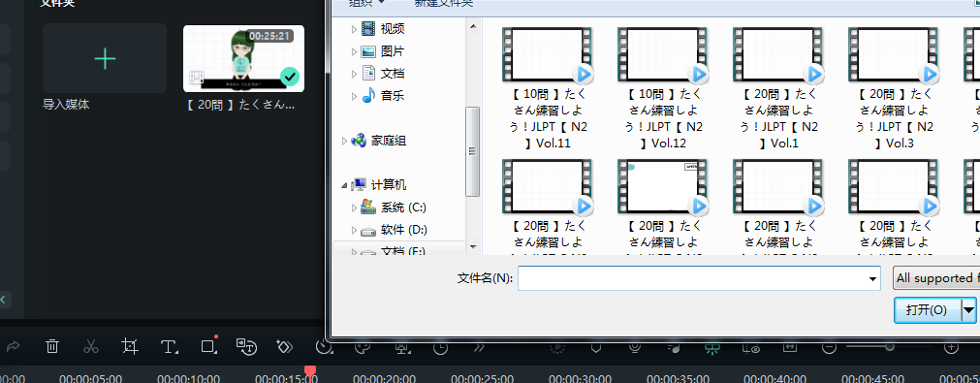980x383 pixels.
Task: Click the 文件名 input field
Action: tap(699, 278)
